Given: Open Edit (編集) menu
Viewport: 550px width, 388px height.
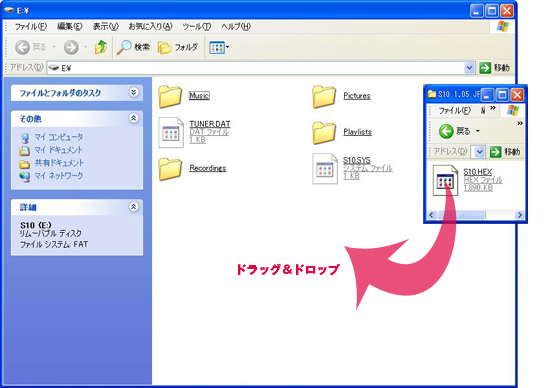Looking at the screenshot, I should coord(69,26).
